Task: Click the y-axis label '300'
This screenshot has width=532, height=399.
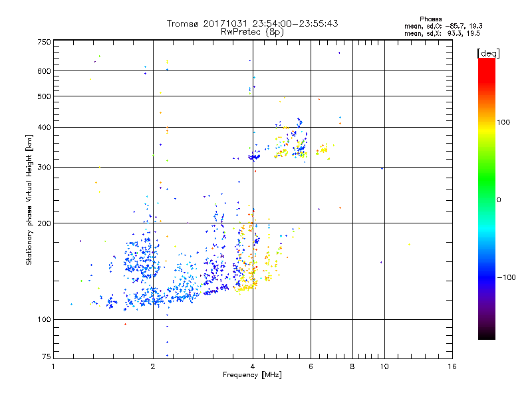Action: (44, 168)
